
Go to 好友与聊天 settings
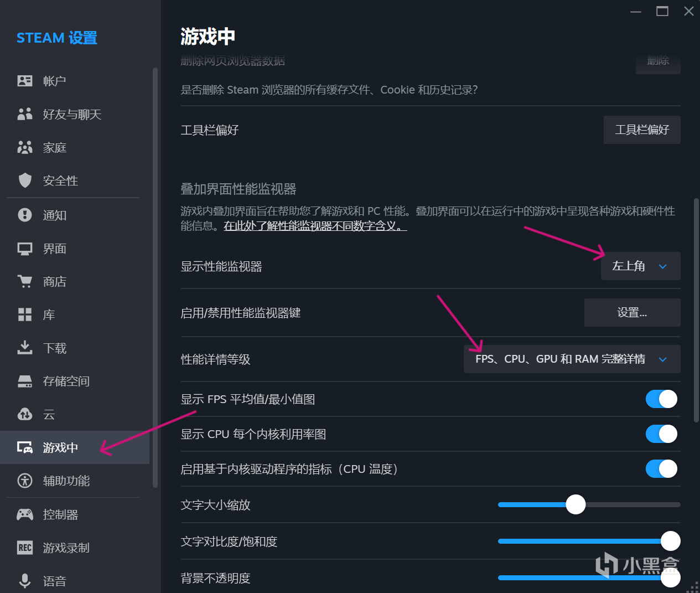coord(75,114)
